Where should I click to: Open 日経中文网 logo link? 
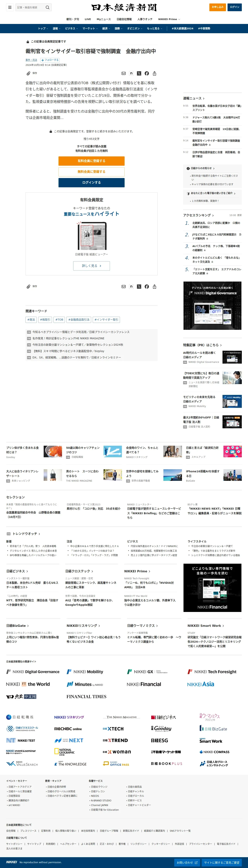pyautogui.click(x=21, y=697)
